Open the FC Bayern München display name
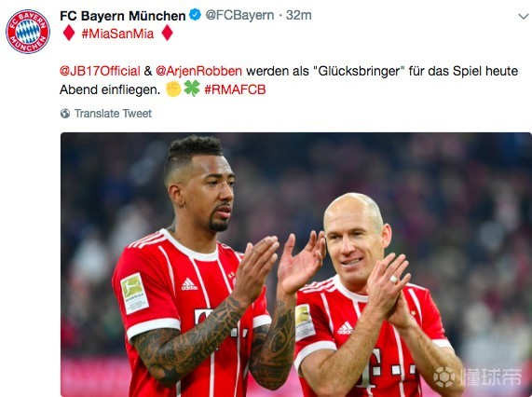The width and height of the screenshot is (532, 397). point(122,16)
